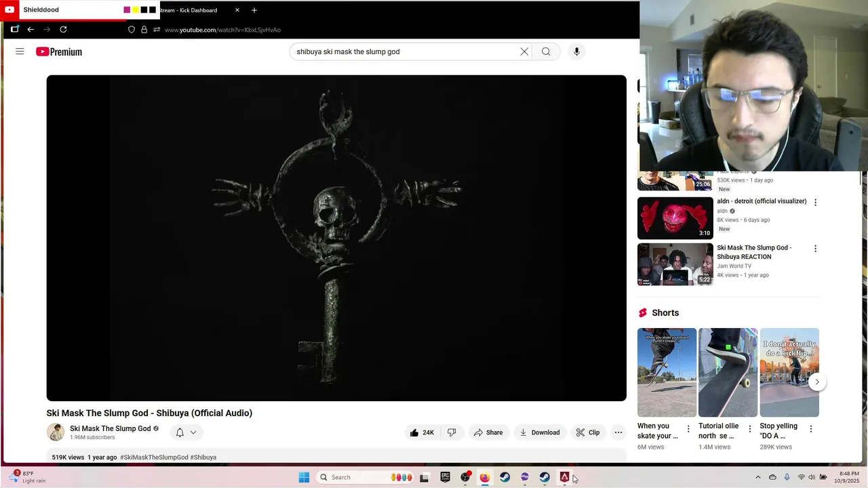Click the #Shibuya hashtag
This screenshot has width=868, height=488.
[x=203, y=457]
